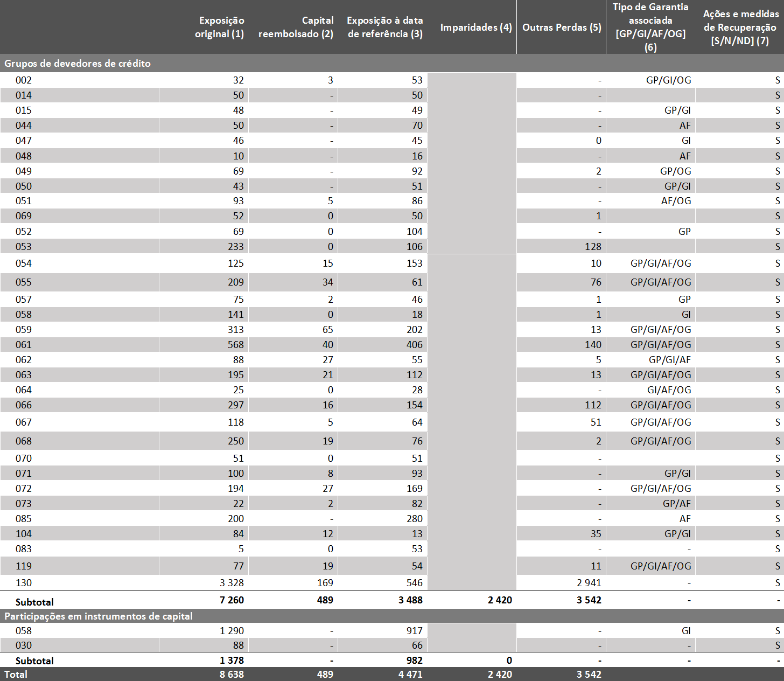This screenshot has height=681, width=784.
Task: Select row label 070
Action: [24, 458]
